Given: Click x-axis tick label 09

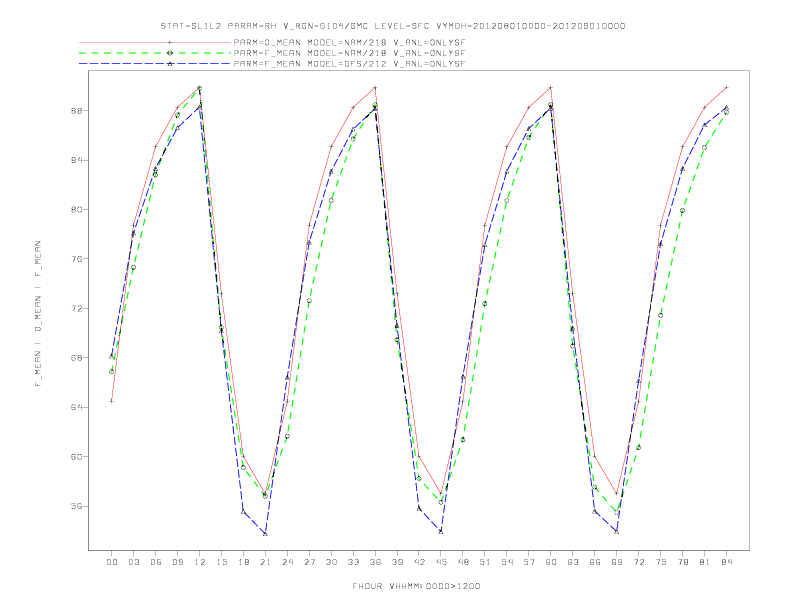Looking at the screenshot, I should coord(177,562).
